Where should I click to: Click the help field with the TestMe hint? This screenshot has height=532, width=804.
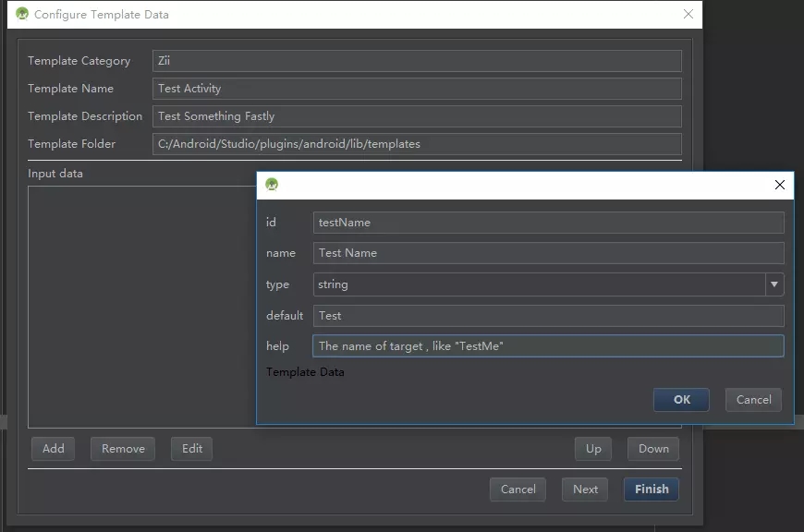click(x=548, y=345)
